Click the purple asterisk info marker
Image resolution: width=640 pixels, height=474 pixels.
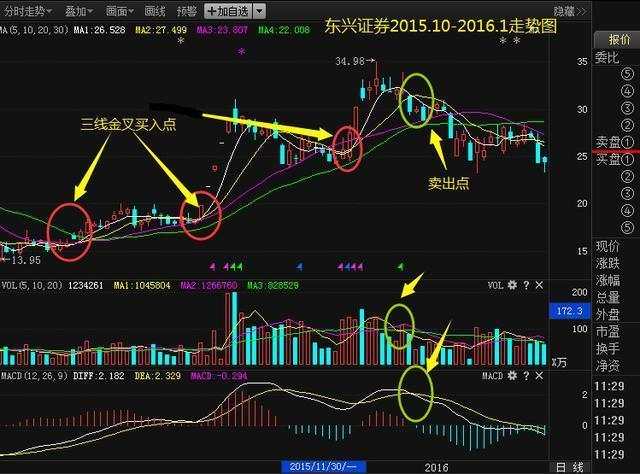click(242, 52)
